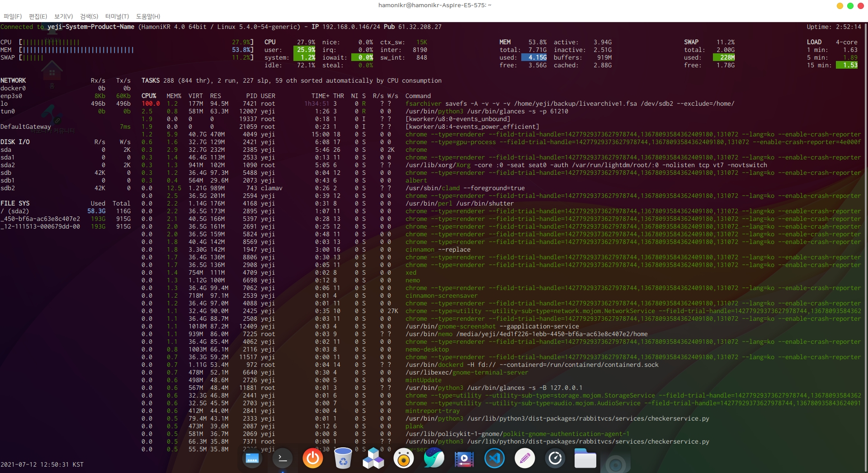Click the orange power button dock icon
The image size is (868, 473).
coord(313,459)
